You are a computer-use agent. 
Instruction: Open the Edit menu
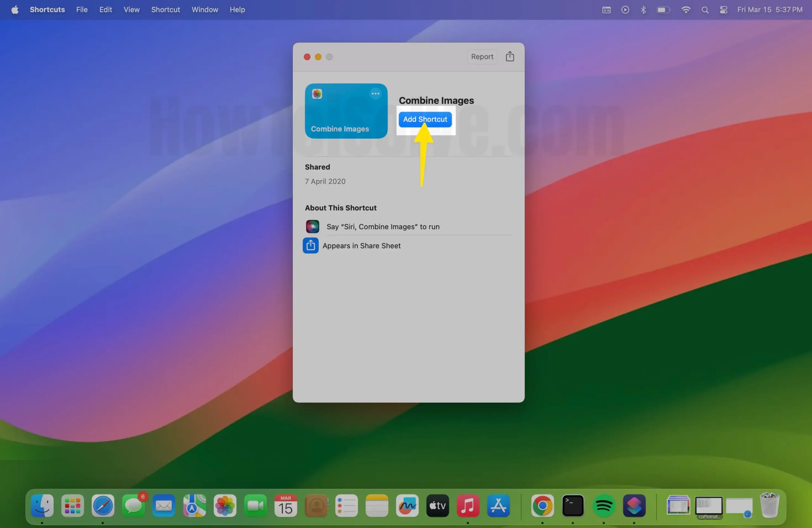pyautogui.click(x=105, y=10)
